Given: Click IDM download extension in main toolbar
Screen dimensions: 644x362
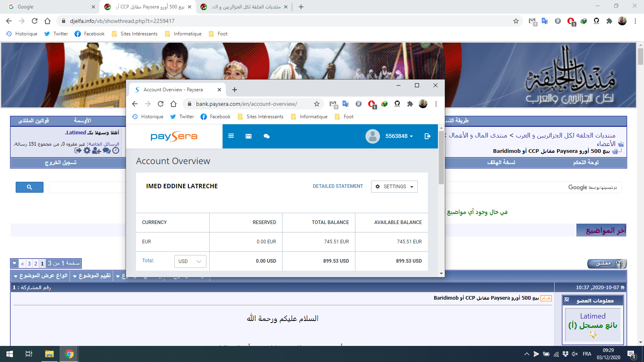Looking at the screenshot, I should [x=584, y=21].
